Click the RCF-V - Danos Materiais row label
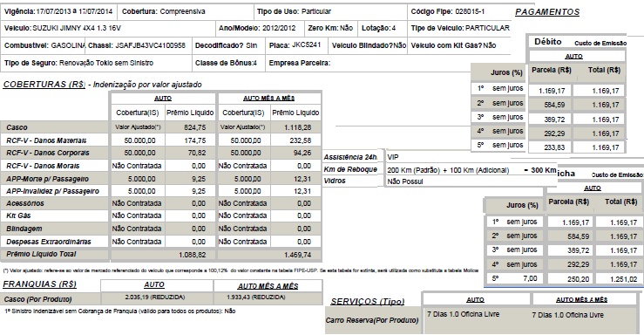 pos(46,140)
